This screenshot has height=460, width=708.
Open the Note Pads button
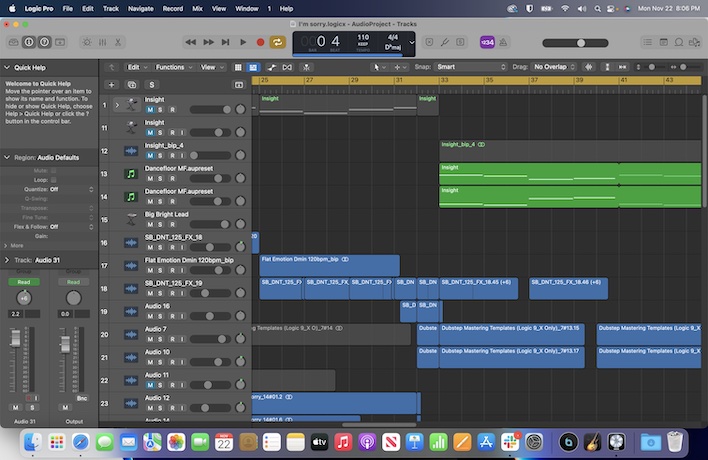point(663,42)
